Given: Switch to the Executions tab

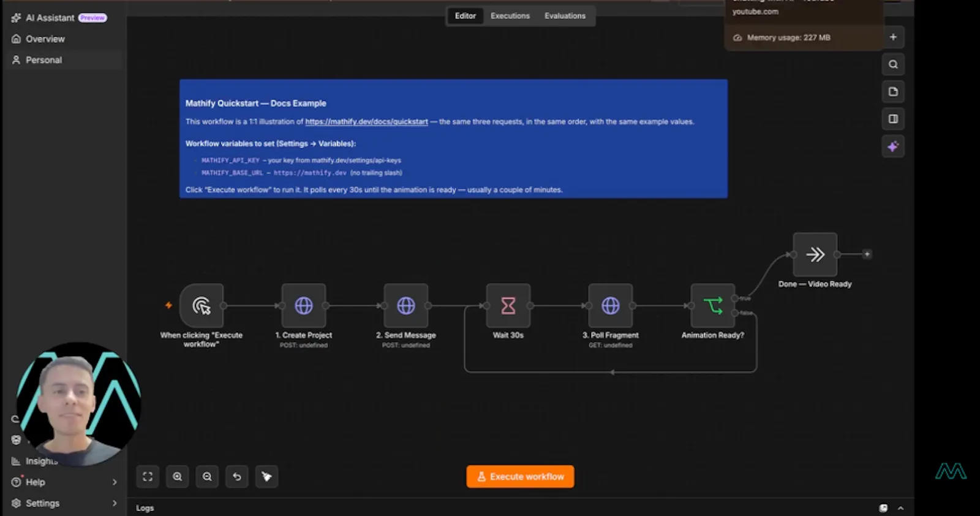Looking at the screenshot, I should [x=510, y=16].
